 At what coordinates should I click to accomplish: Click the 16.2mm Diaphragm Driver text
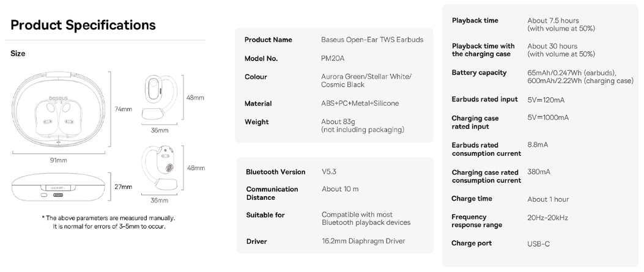(363, 241)
